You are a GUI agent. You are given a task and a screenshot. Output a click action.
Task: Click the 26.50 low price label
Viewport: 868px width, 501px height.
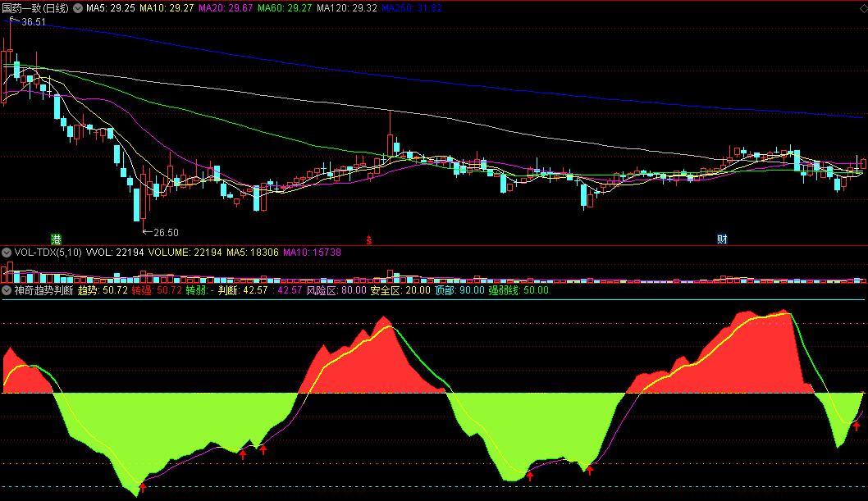[x=166, y=233]
